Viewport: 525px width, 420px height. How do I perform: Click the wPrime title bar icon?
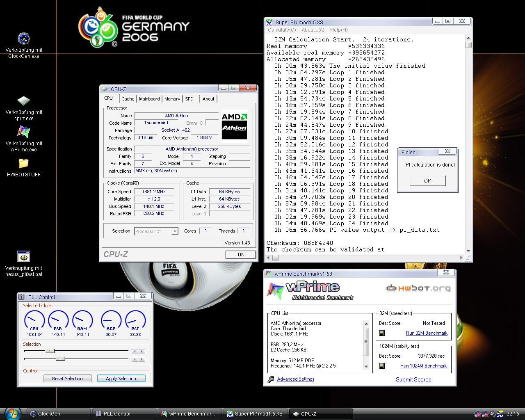point(269,274)
